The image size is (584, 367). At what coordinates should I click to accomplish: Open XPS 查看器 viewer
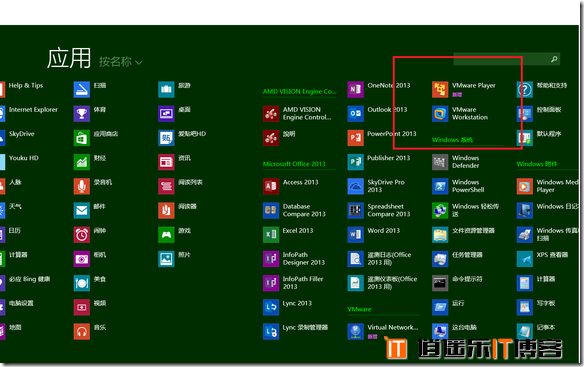[543, 259]
